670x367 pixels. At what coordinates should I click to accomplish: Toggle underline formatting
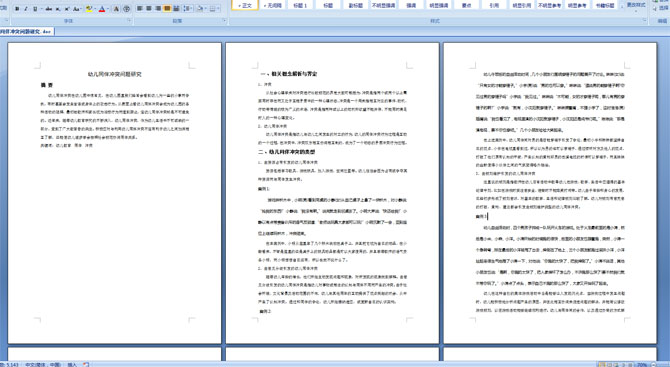(35, 9)
